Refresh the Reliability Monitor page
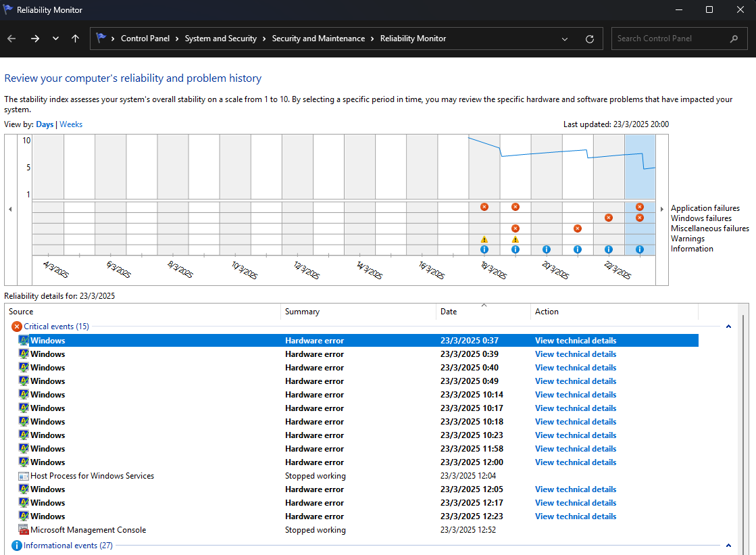 tap(589, 39)
